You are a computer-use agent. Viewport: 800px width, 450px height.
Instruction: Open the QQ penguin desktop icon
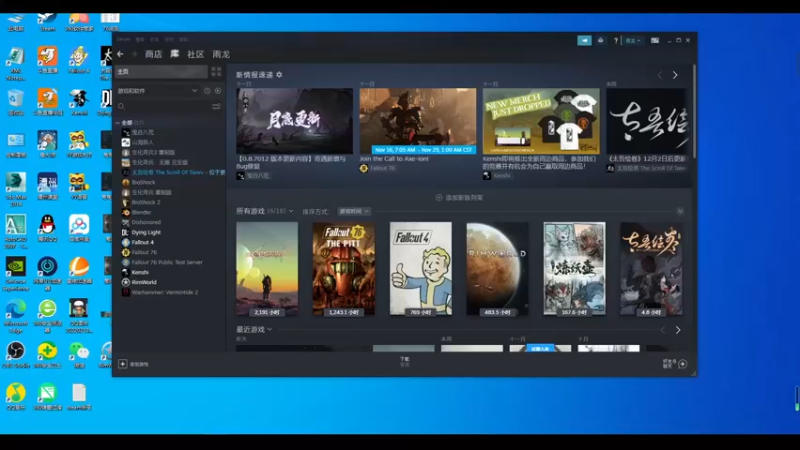(x=47, y=227)
